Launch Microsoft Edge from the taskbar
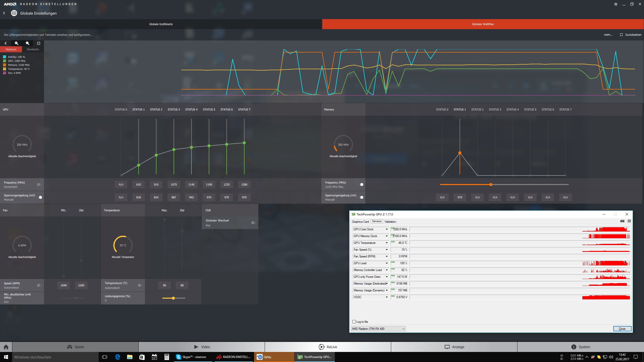This screenshot has width=644, height=362. pyautogui.click(x=117, y=357)
